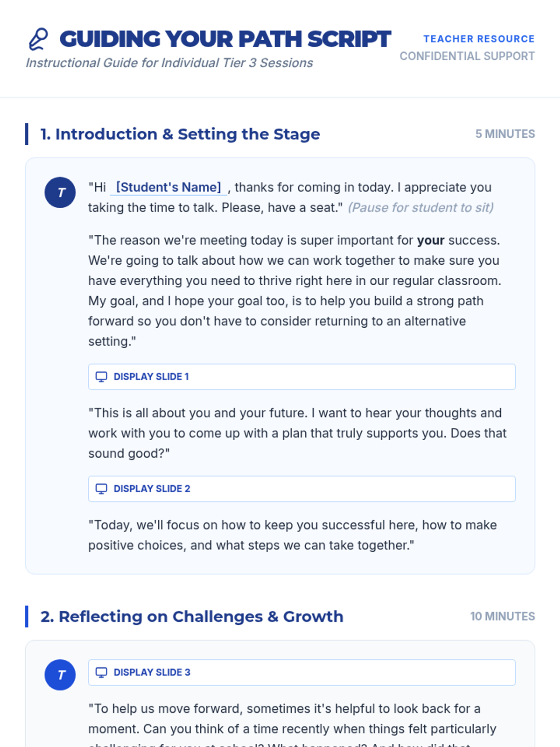
Task: Click the Guiding Your Path Script title
Action: (225, 39)
